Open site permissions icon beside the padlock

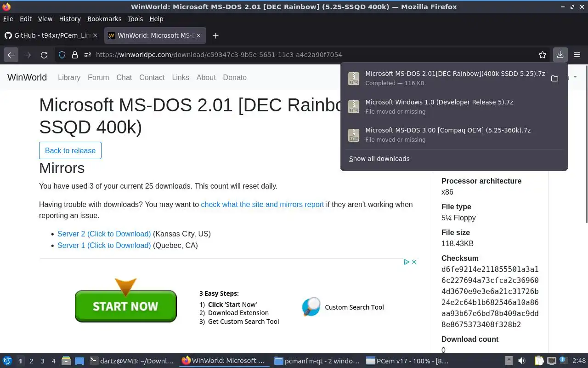click(x=87, y=55)
